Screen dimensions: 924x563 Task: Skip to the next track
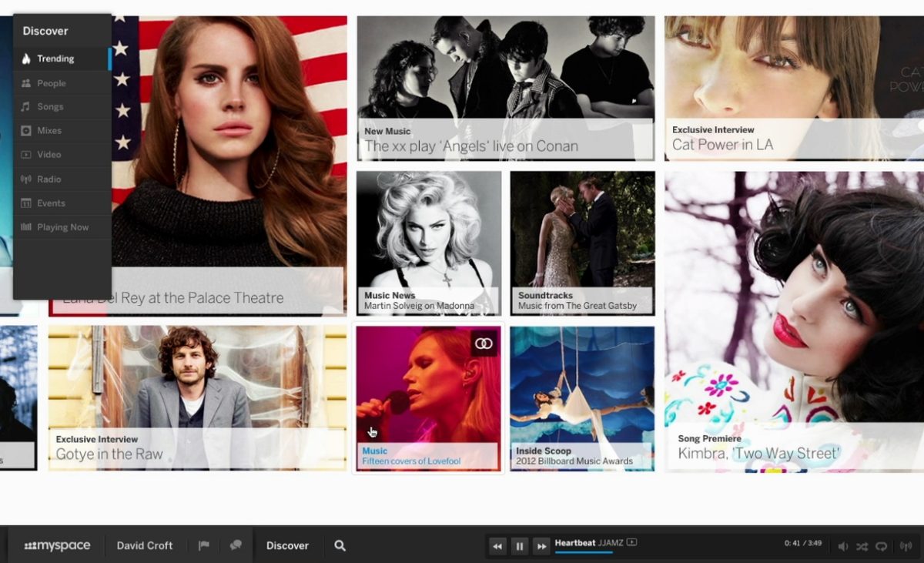coord(542,546)
